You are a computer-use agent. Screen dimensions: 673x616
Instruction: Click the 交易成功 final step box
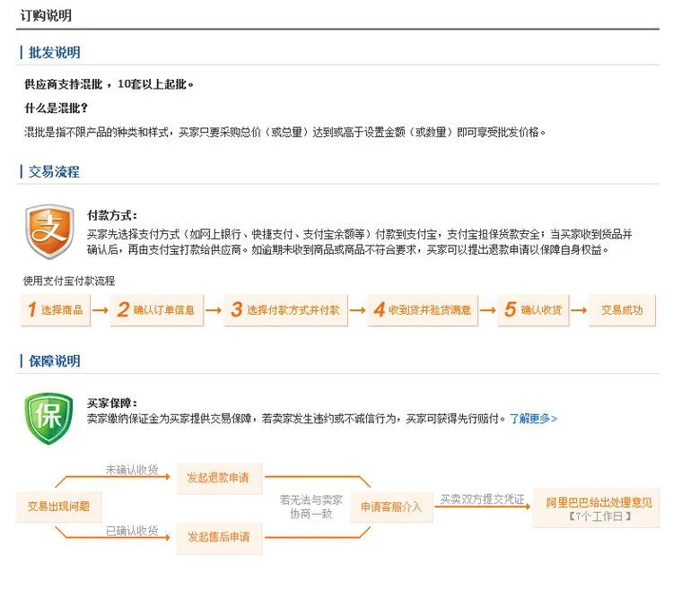pos(622,310)
